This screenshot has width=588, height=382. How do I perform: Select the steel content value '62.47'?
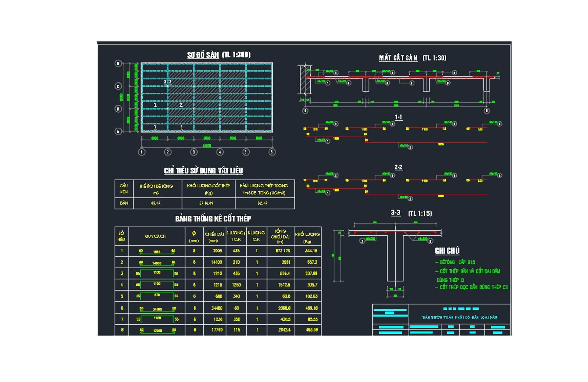[x=263, y=203]
